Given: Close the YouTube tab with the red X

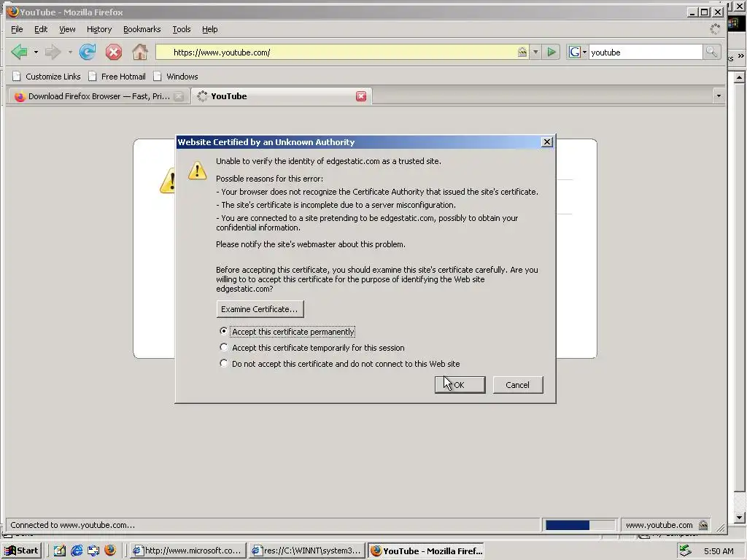Looking at the screenshot, I should [361, 96].
